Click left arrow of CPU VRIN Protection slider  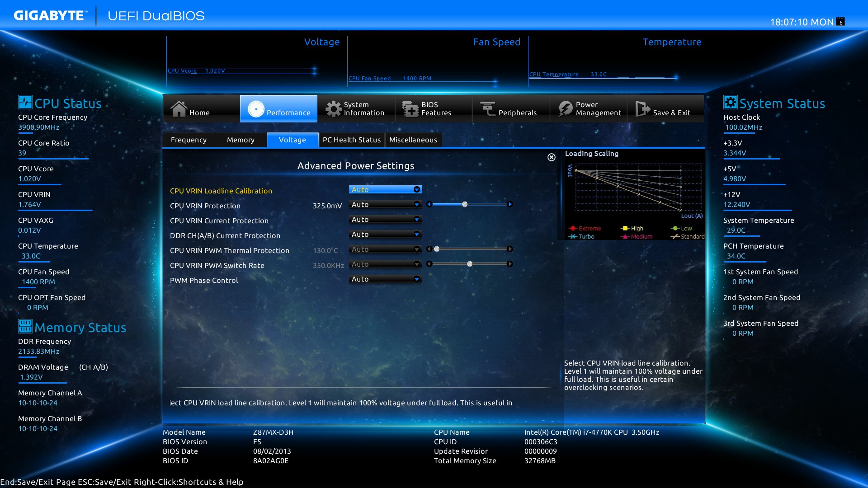[x=429, y=205]
